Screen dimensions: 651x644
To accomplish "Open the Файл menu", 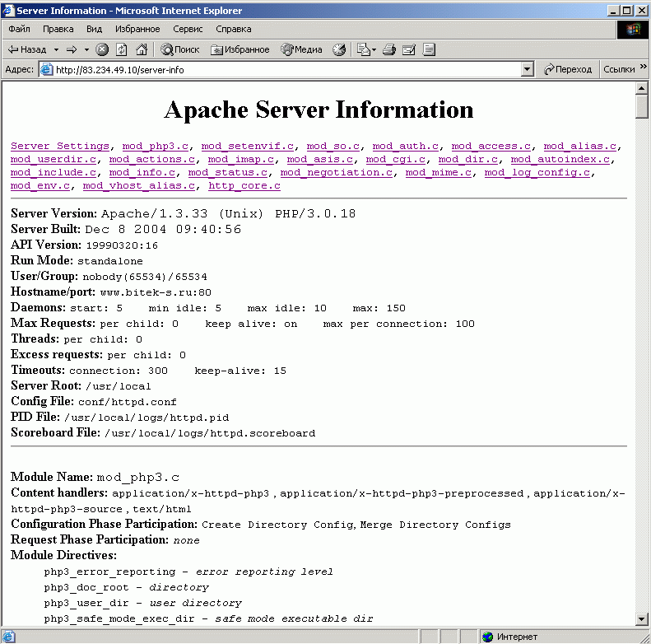I will tap(19, 29).
